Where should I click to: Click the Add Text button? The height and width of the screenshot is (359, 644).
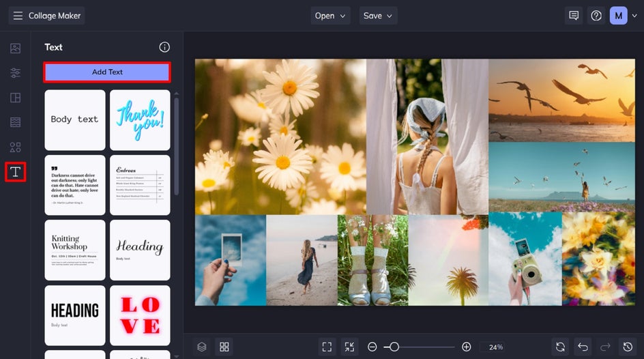(107, 72)
